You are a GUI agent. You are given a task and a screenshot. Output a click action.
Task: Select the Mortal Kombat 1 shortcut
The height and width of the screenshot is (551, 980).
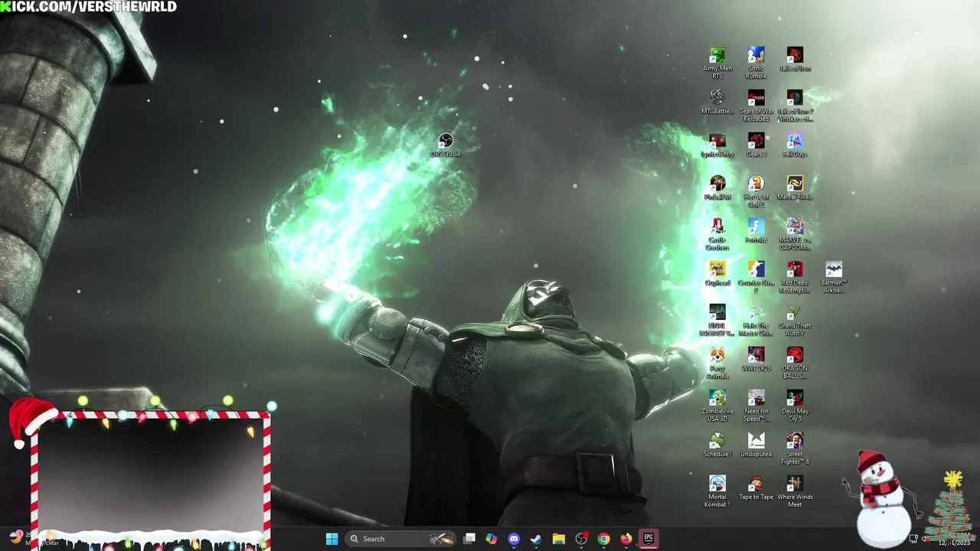[x=717, y=491]
